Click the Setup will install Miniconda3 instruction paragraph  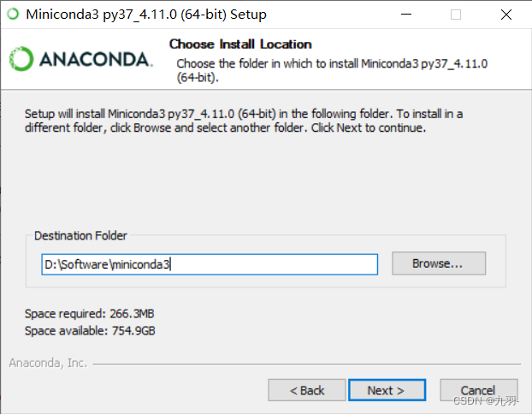click(x=244, y=121)
